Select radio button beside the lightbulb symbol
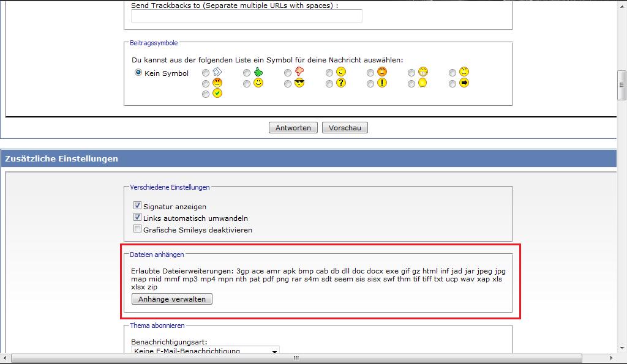Screen dimensions: 627x364 pyautogui.click(x=411, y=84)
